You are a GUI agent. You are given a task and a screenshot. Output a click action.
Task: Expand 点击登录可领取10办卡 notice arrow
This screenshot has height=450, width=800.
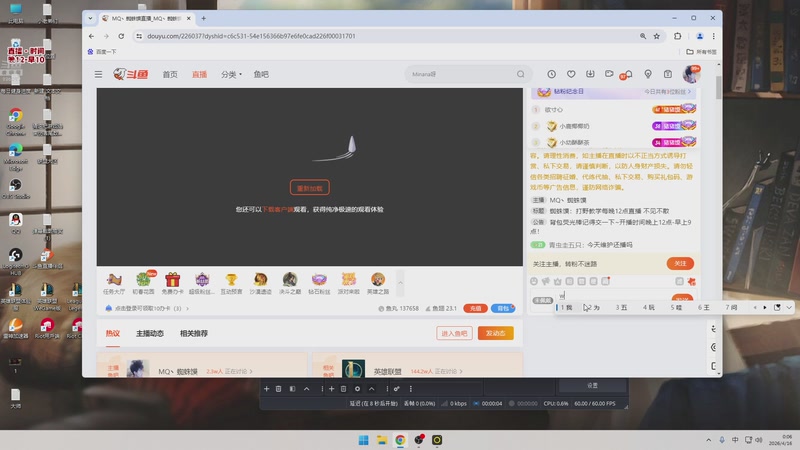pos(188,308)
